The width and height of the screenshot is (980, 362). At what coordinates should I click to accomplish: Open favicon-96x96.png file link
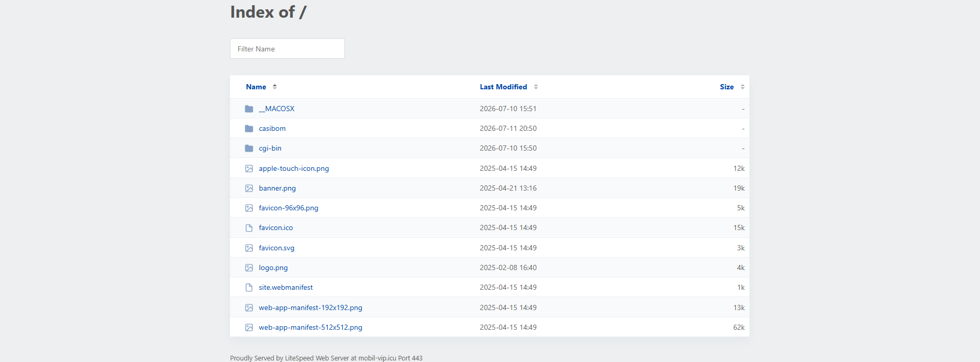[288, 208]
